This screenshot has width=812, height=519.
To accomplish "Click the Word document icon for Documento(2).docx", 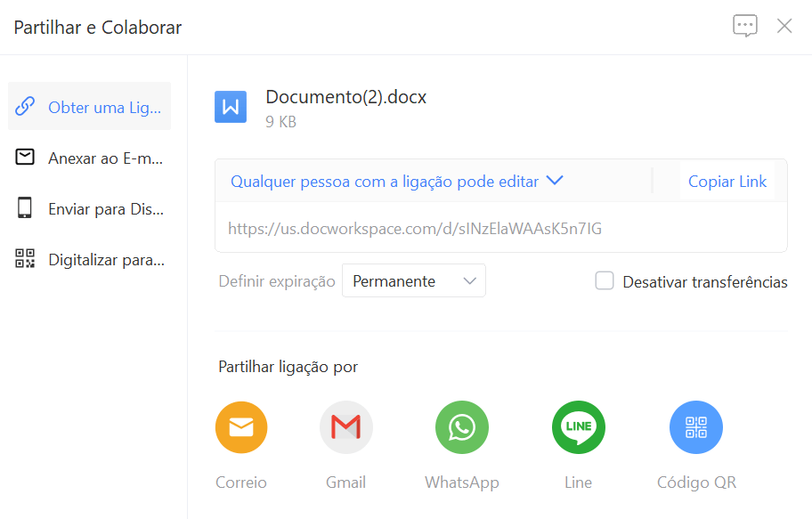I will click(231, 107).
